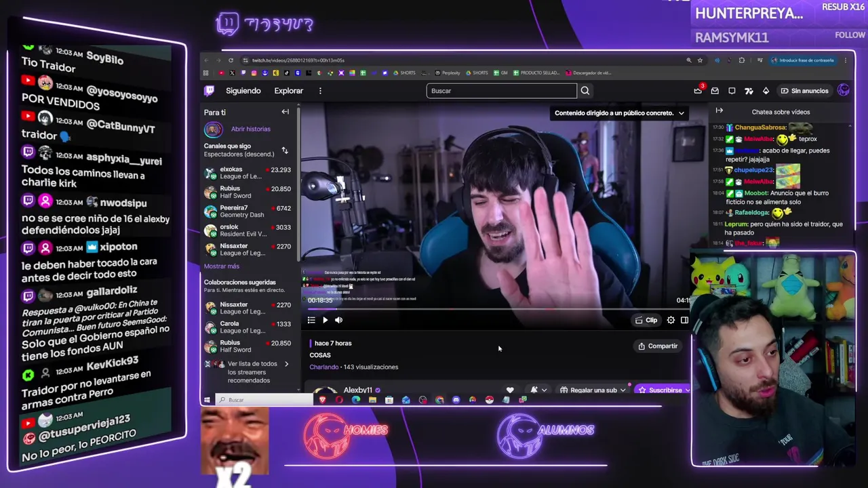Reload the browser page
Screen dimensions: 868x488
(x=231, y=60)
